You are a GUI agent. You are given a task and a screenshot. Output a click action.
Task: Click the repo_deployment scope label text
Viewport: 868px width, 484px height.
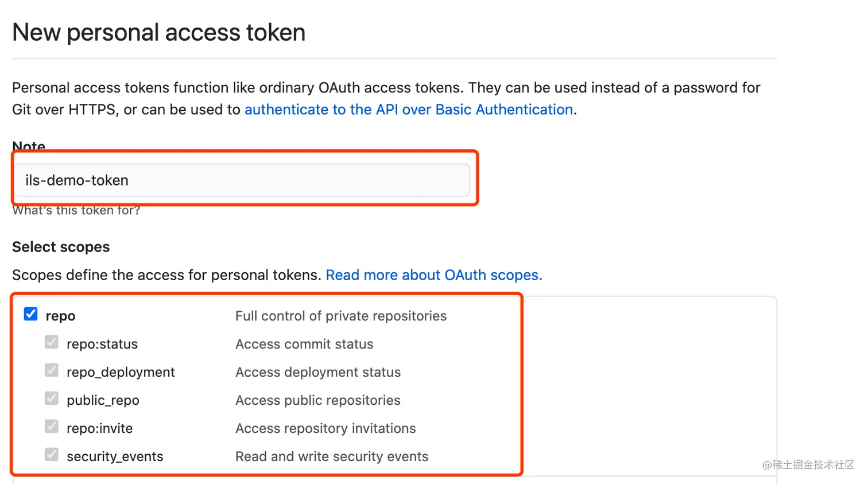pyautogui.click(x=121, y=373)
